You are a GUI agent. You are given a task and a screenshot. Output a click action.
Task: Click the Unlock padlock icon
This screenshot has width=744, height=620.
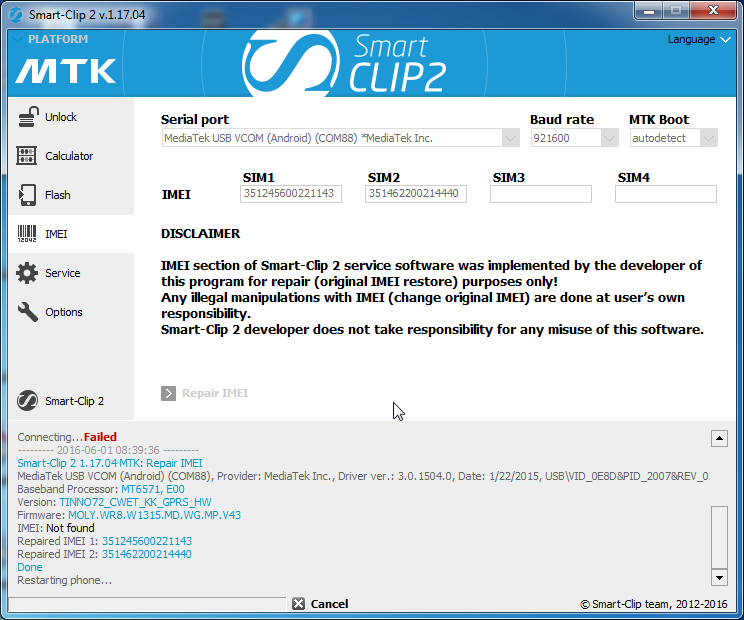(28, 117)
